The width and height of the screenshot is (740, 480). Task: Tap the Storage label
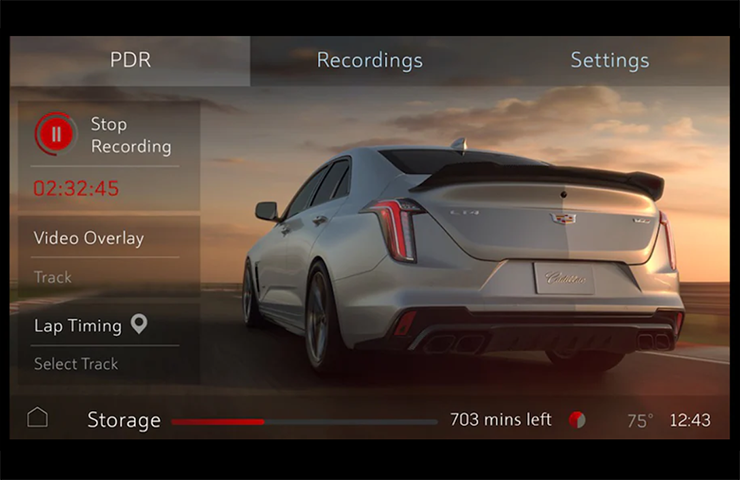124,420
